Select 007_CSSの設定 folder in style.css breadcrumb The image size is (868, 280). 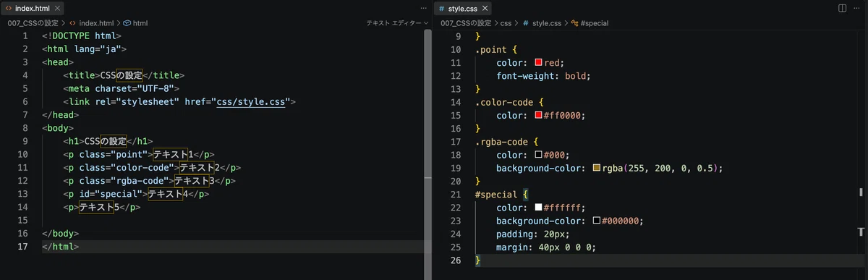coord(466,23)
